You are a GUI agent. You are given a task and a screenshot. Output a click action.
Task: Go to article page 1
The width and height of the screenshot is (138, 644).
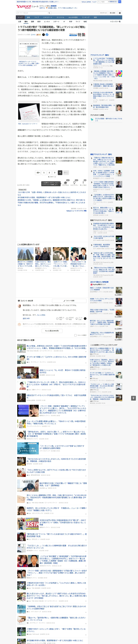44,172
